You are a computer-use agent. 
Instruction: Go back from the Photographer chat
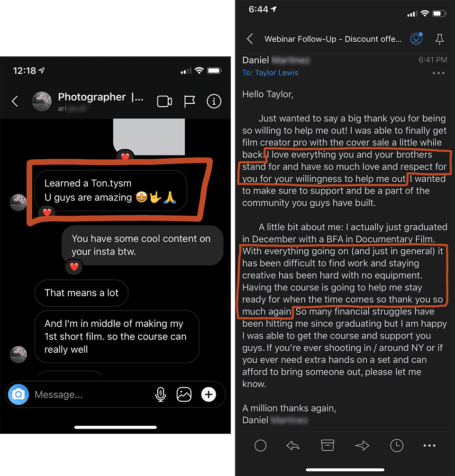[15, 101]
